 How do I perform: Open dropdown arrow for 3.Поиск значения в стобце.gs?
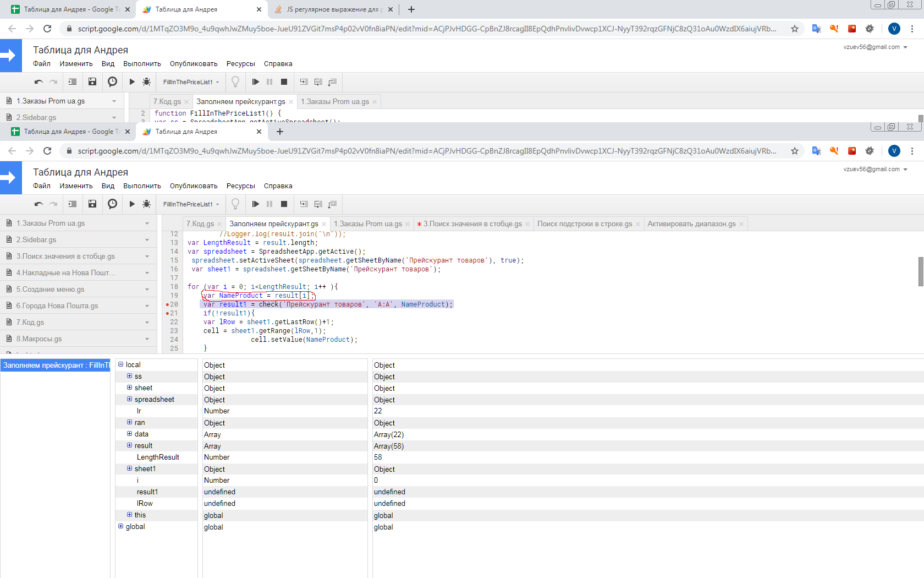[x=147, y=257]
